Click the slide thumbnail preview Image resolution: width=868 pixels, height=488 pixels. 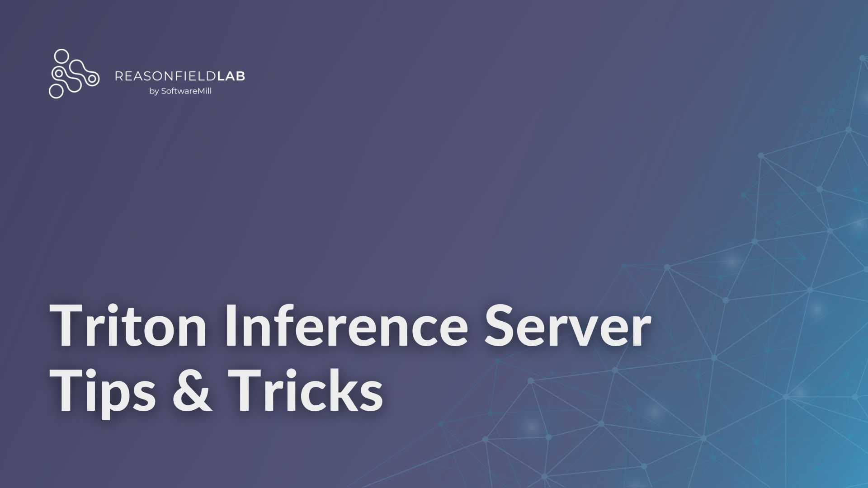(x=434, y=244)
